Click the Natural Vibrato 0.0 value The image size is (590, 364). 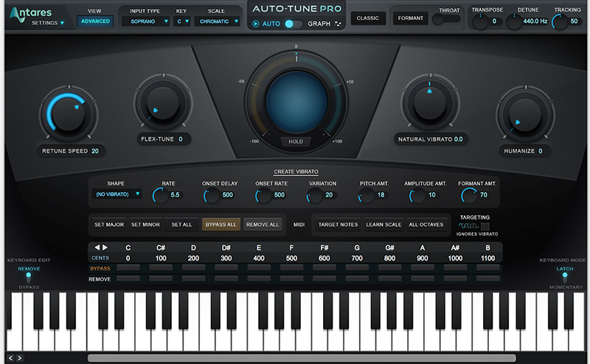click(458, 139)
